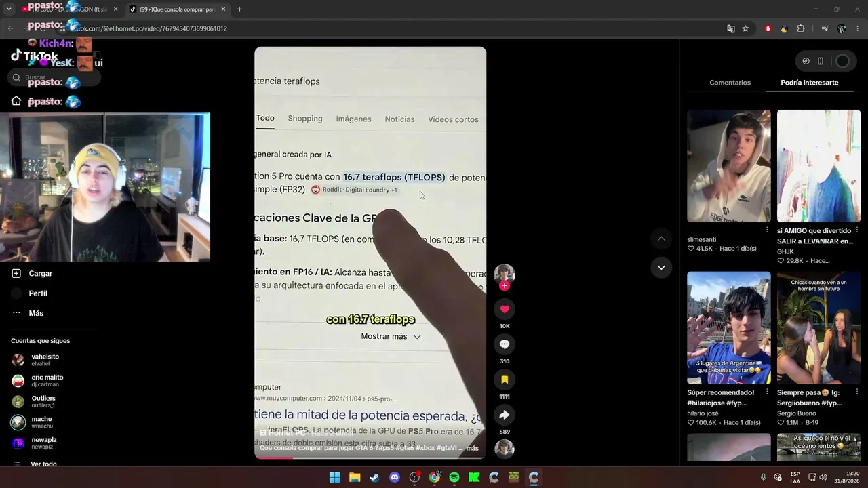Image resolution: width=868 pixels, height=488 pixels.
Task: Select the TikTok 'Que consola comprar' browser tab
Action: 177,9
